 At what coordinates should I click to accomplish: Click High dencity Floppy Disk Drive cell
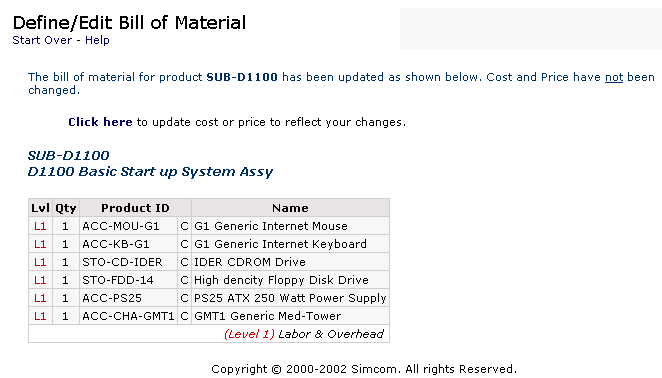tap(290, 280)
